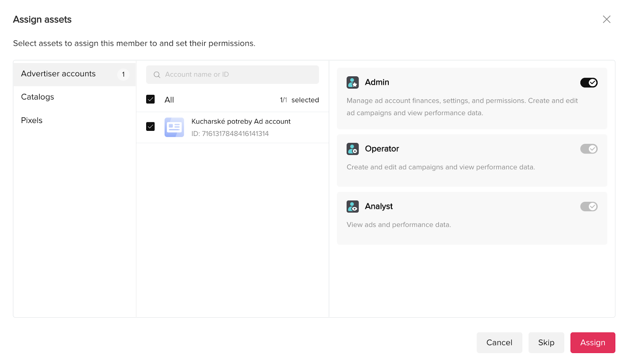Toggle the Analyst permission switch

pyautogui.click(x=589, y=206)
